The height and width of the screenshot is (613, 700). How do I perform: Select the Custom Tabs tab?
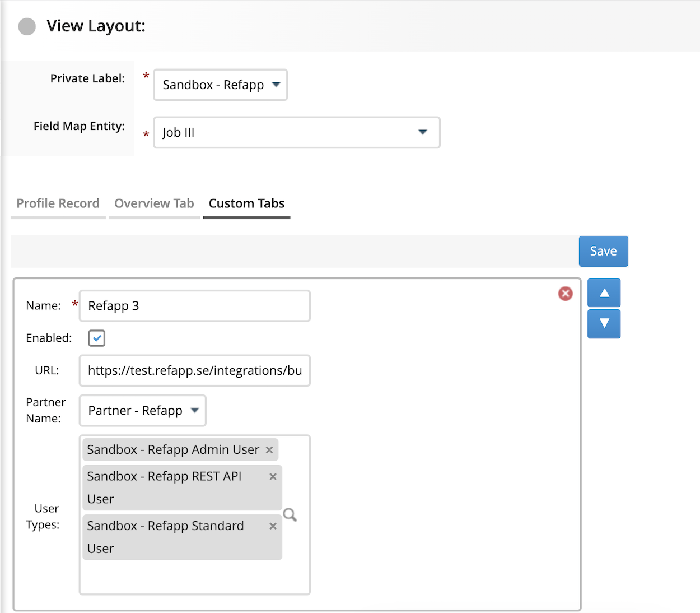[246, 203]
